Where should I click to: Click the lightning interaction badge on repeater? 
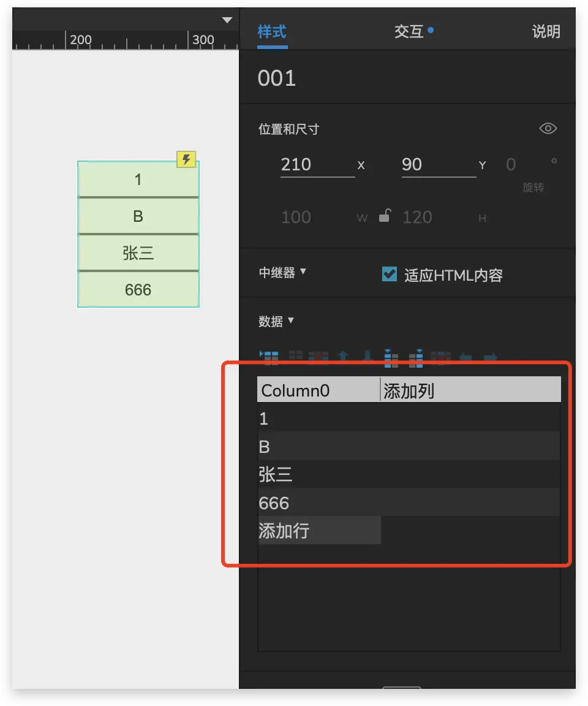pos(186,159)
